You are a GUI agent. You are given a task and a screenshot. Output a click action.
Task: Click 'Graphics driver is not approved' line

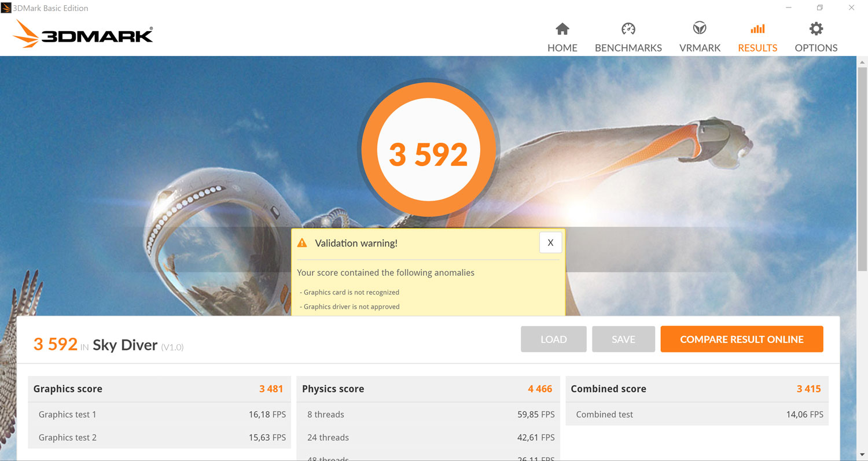tap(350, 307)
